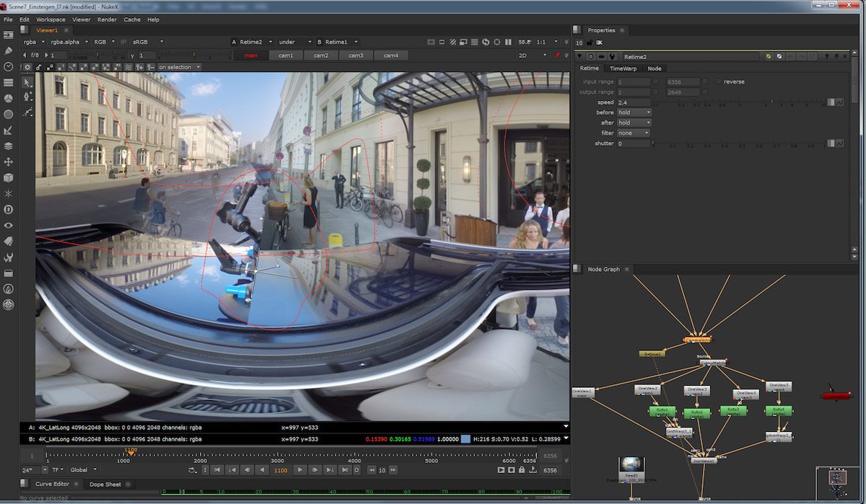Open the Draw nodes toolbar menu
Image resolution: width=866 pixels, height=504 pixels.
(8, 50)
